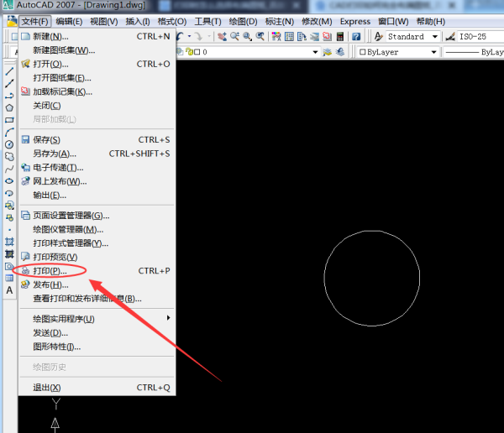
Task: Click the Layer States Manager icon
Action: [328, 52]
